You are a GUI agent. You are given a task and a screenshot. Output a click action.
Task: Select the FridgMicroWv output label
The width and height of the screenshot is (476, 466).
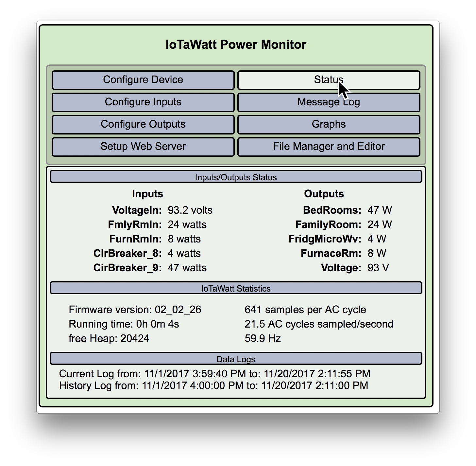pos(325,239)
